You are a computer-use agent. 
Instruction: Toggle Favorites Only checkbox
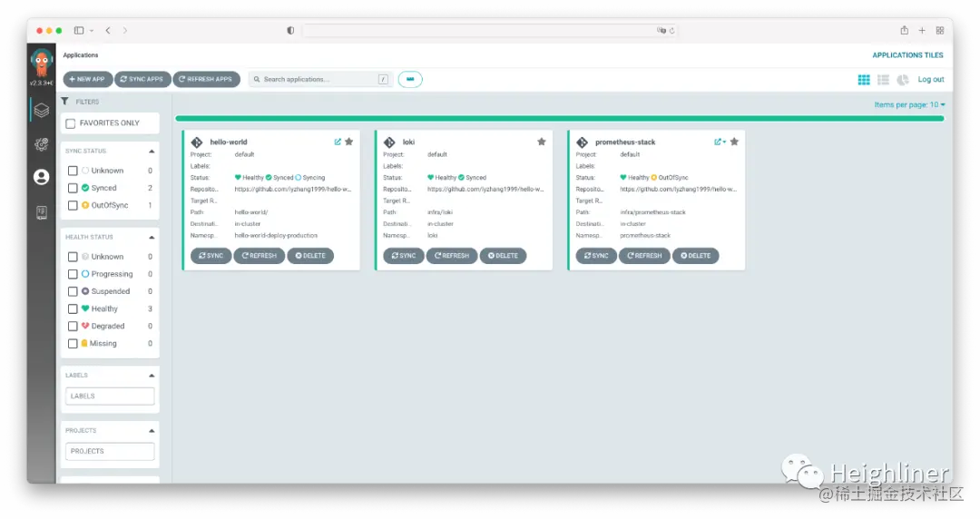tap(71, 123)
